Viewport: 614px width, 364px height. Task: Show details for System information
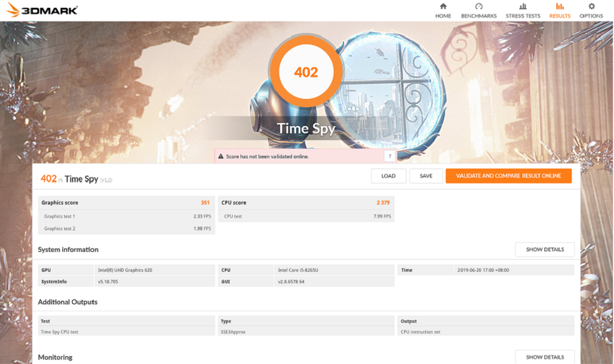tap(544, 249)
